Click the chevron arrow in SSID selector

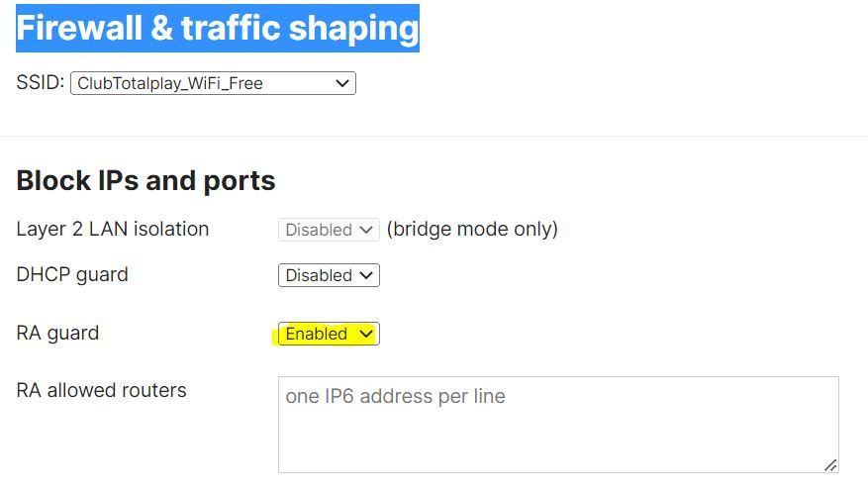point(342,83)
